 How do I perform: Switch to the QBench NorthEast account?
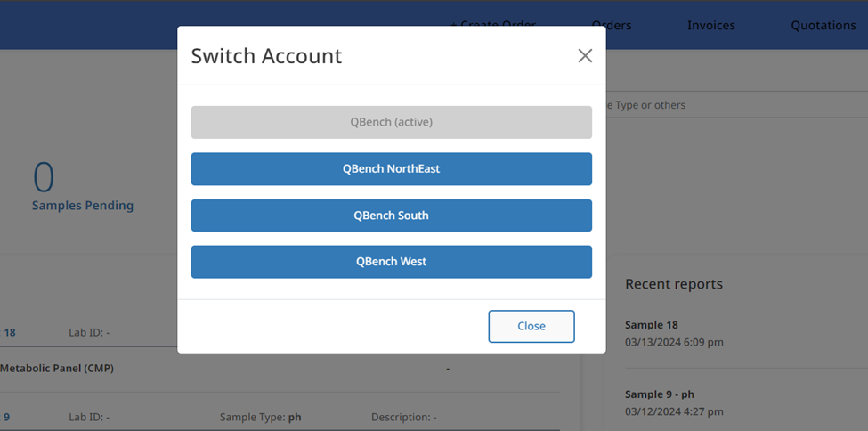[x=391, y=169]
